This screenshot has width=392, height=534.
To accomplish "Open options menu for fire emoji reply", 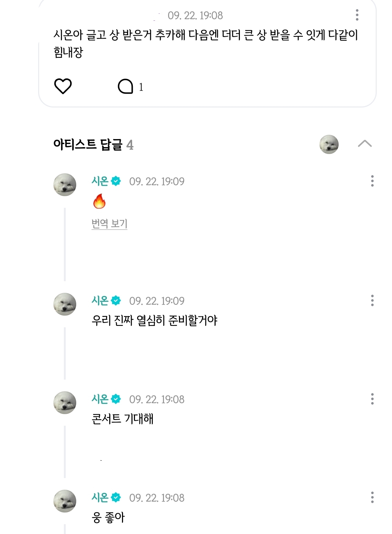I will (372, 181).
